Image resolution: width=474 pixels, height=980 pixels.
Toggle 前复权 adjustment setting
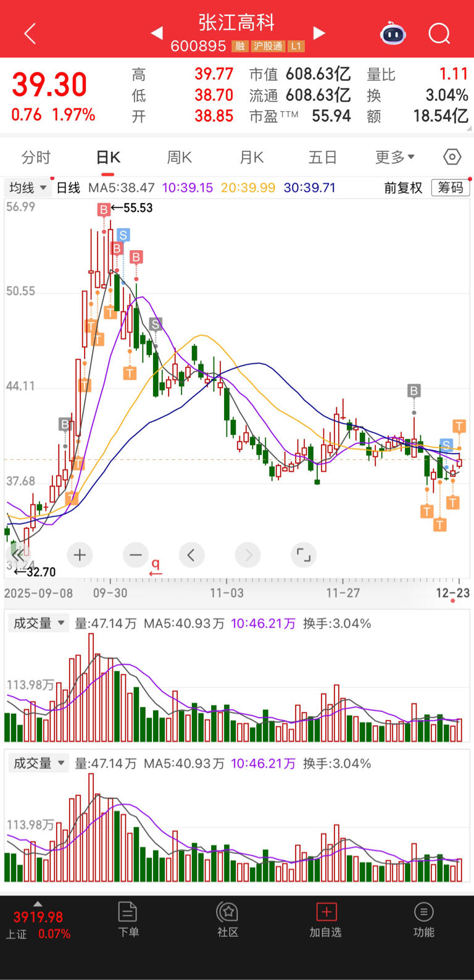[x=403, y=188]
